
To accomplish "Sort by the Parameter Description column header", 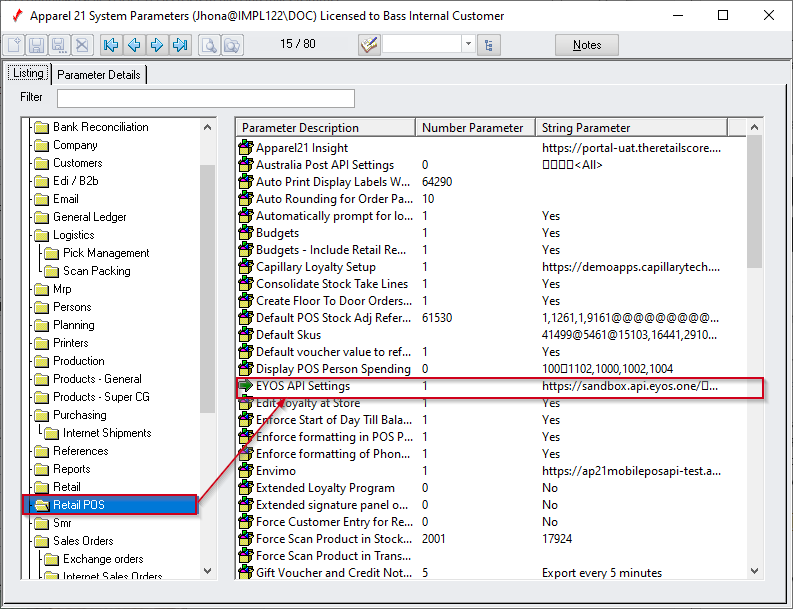I will [x=326, y=128].
